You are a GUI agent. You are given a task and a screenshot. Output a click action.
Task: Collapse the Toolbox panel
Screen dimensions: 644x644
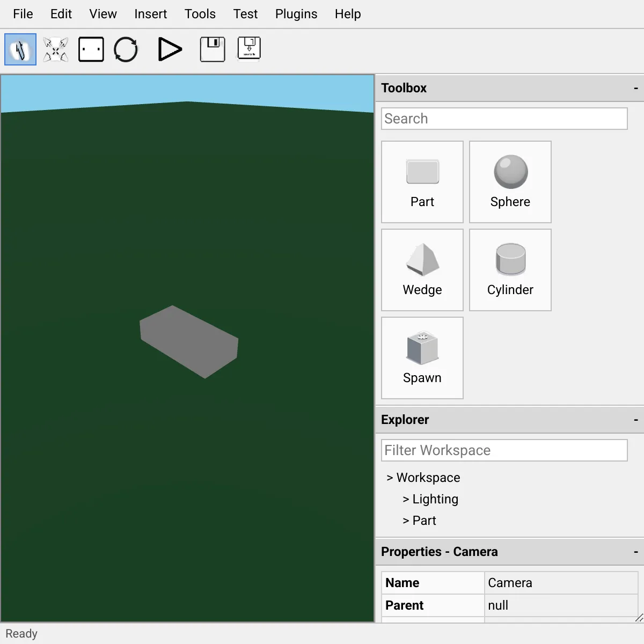[x=635, y=88]
